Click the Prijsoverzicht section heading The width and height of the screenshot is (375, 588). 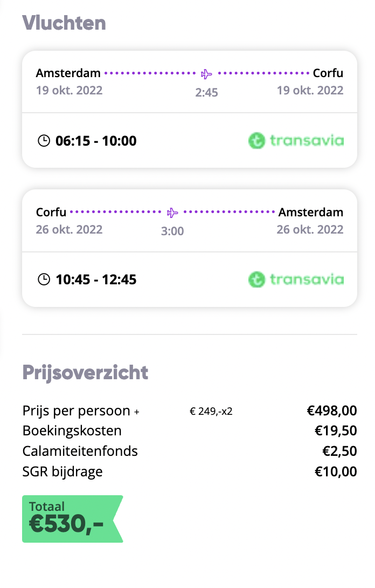pos(85,372)
